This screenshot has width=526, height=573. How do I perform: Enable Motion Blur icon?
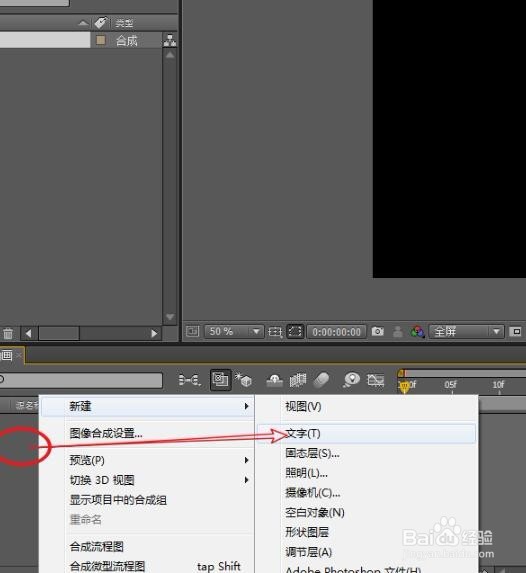[321, 380]
